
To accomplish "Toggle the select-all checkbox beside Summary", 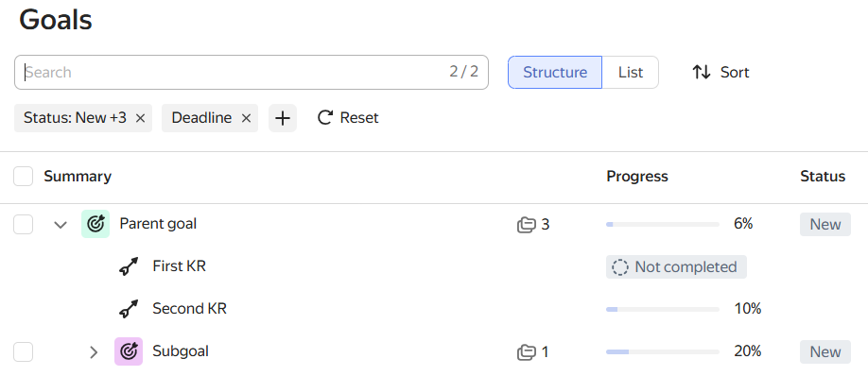I will click(23, 177).
